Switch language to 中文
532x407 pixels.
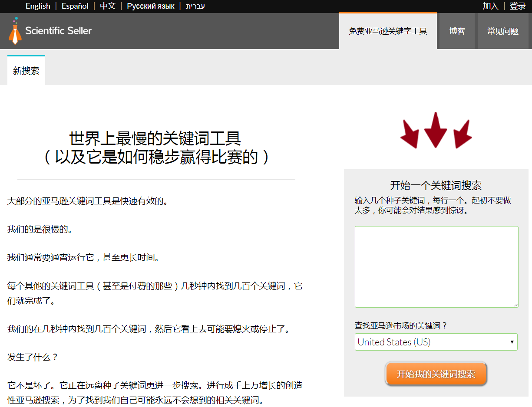[108, 6]
